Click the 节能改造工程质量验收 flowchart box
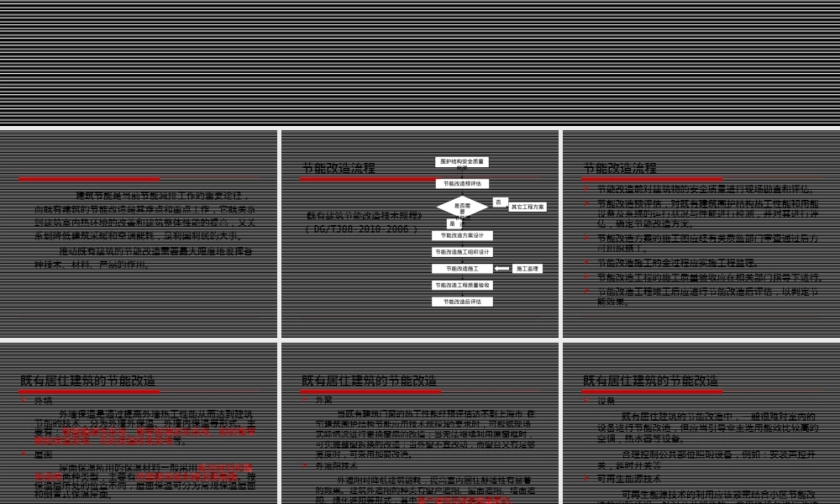 [462, 286]
